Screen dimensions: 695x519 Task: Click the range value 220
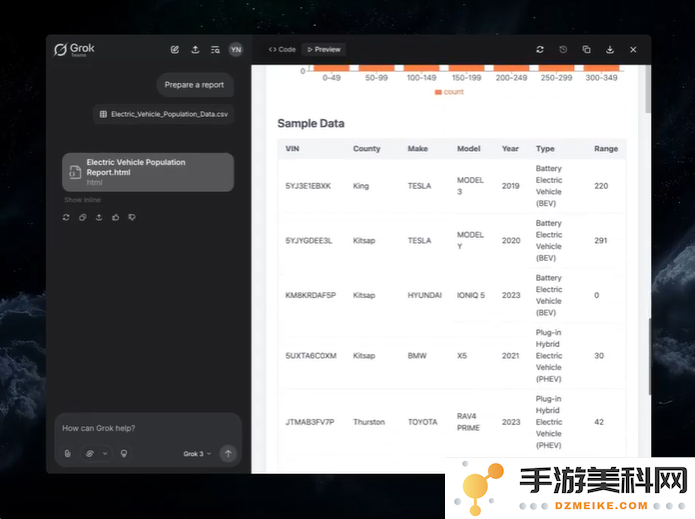601,186
